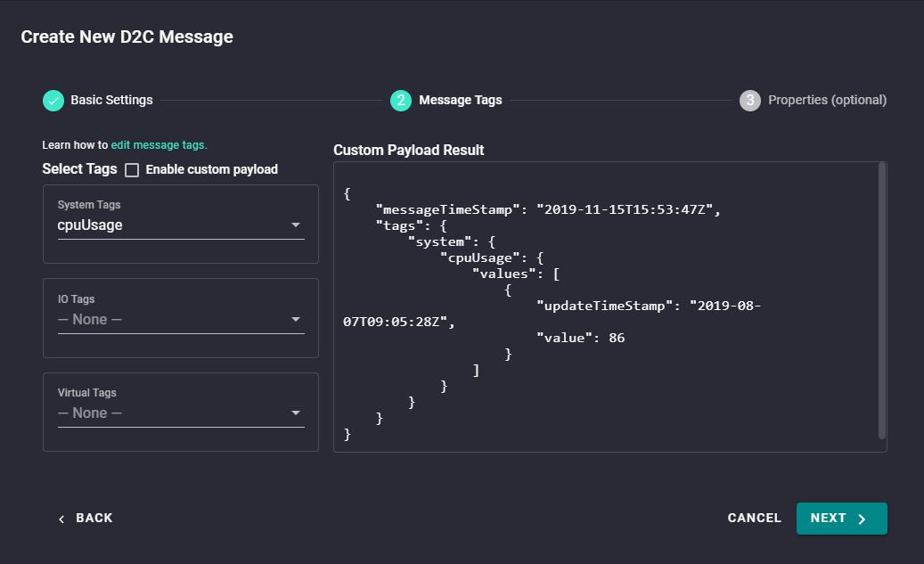Click the NEXT button

coord(841,519)
